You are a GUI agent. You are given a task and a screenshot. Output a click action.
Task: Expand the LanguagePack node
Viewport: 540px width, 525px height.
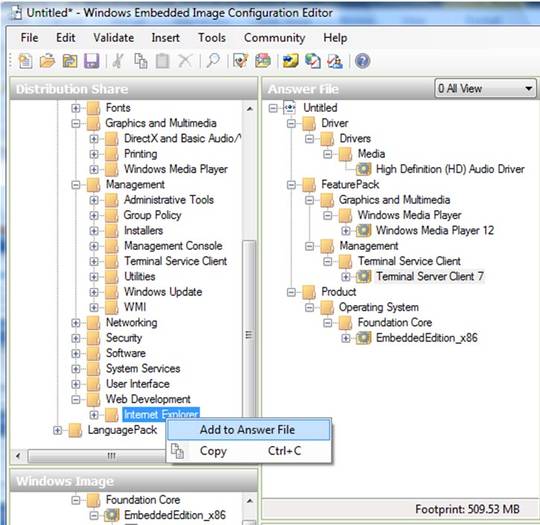[58, 430]
